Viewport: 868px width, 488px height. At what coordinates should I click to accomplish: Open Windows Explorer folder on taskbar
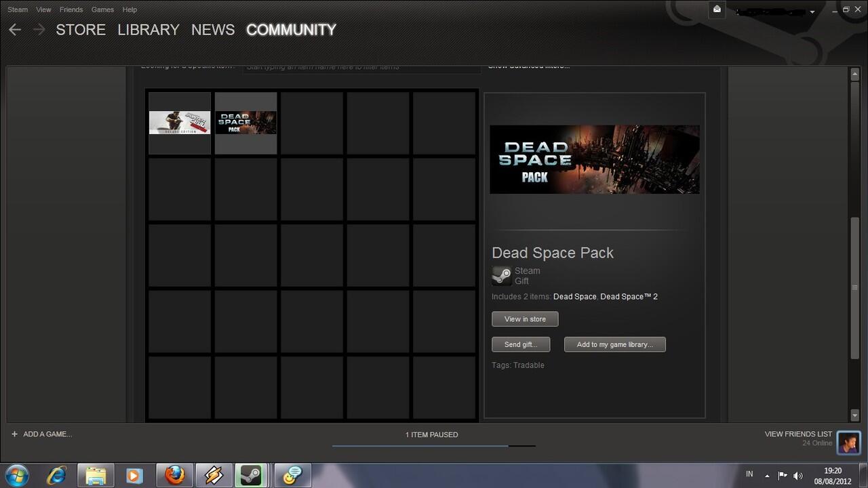[96, 475]
